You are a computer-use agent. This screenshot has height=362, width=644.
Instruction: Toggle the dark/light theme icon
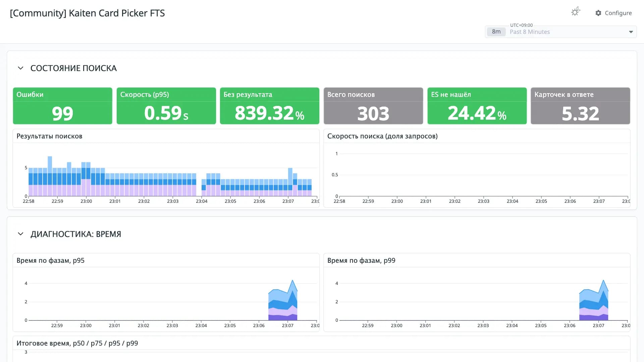pyautogui.click(x=576, y=12)
